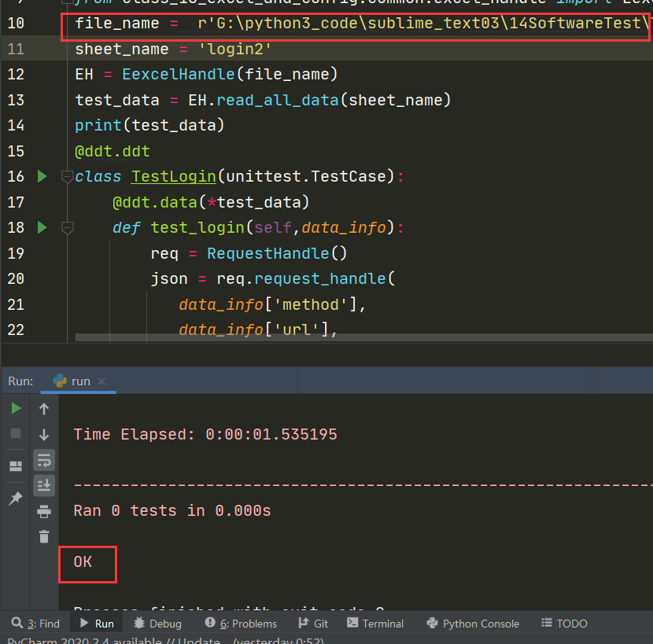Jump to previous occurrence with up arrow
The height and width of the screenshot is (644, 653).
[44, 407]
